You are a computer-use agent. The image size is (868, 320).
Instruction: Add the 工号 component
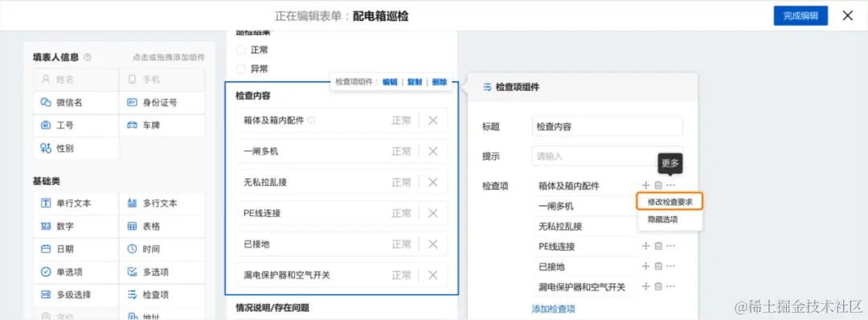click(x=76, y=125)
